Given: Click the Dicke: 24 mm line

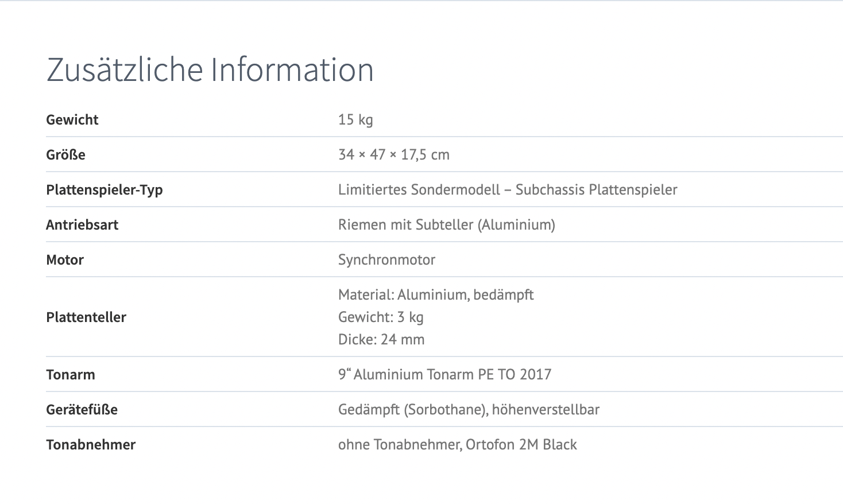Looking at the screenshot, I should pos(381,339).
